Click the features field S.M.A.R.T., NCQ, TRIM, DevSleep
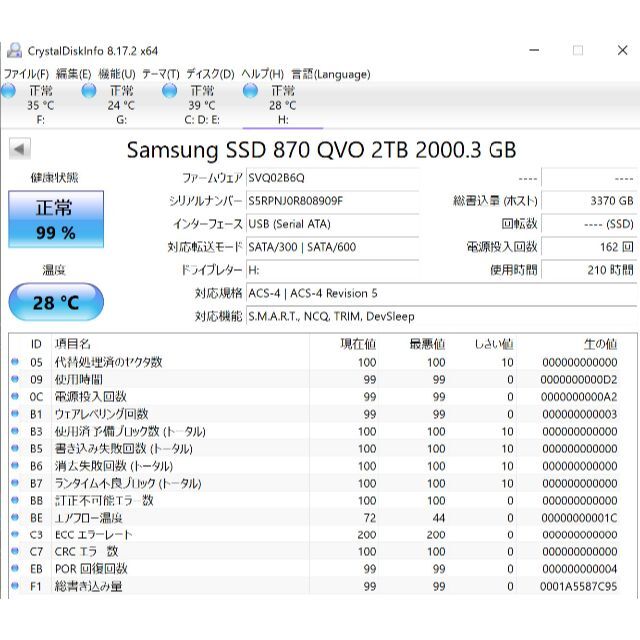Viewport: 640px width, 640px height. [441, 316]
